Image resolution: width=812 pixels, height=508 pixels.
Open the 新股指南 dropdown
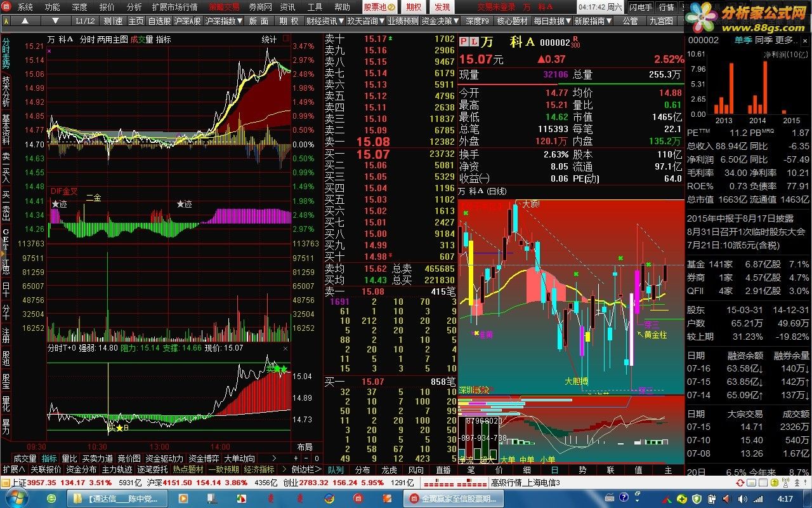[x=593, y=21]
